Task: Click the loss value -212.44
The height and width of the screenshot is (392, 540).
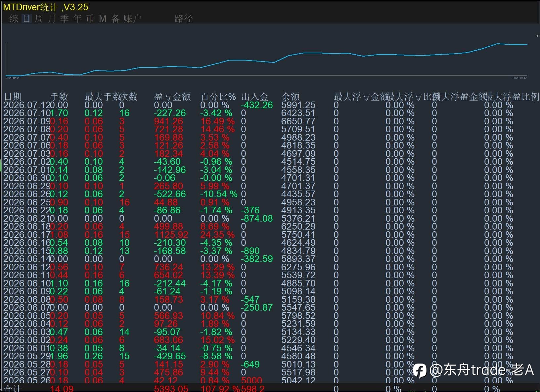Action: pyautogui.click(x=170, y=283)
